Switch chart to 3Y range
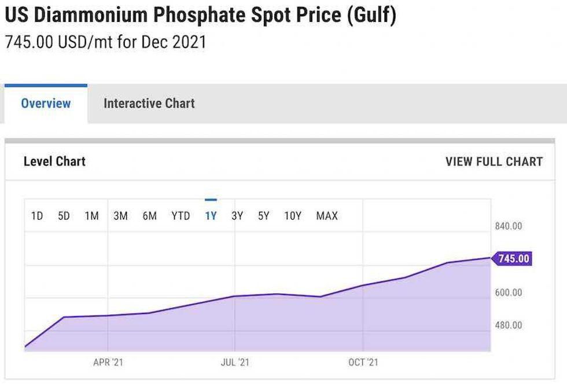 pyautogui.click(x=237, y=216)
